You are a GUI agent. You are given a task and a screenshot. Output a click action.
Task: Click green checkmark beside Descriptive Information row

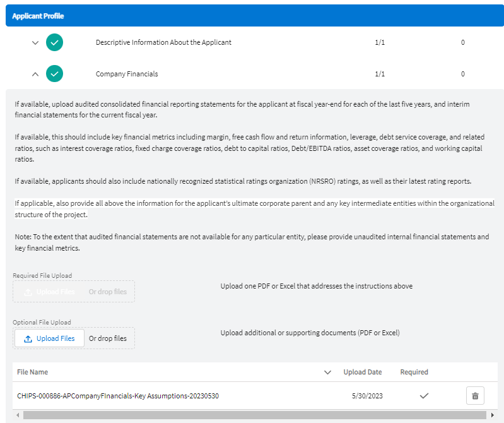(x=55, y=43)
